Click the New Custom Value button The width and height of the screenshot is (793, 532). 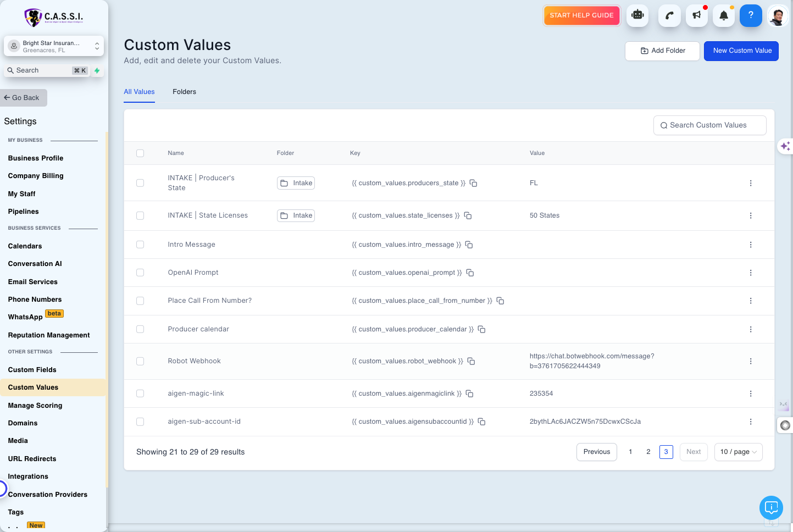741,51
